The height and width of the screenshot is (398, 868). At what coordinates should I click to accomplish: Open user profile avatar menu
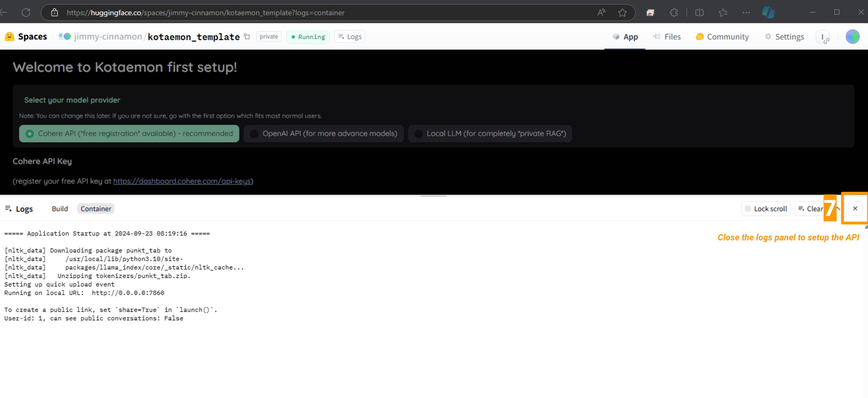pos(852,37)
